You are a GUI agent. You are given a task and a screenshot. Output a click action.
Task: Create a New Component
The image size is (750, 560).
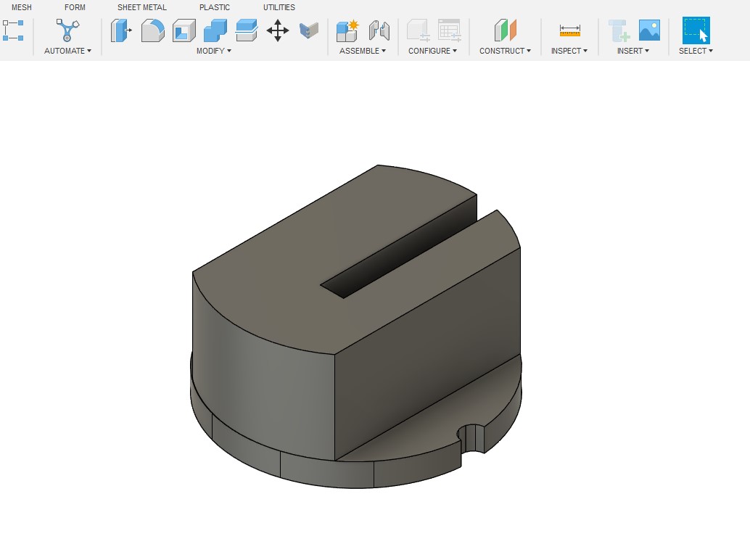[x=347, y=30]
